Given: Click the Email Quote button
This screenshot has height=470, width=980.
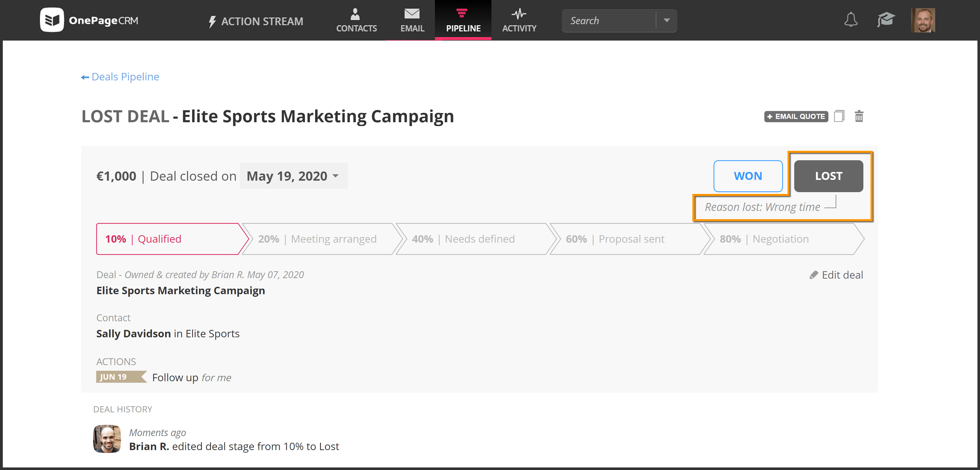Looking at the screenshot, I should 796,116.
